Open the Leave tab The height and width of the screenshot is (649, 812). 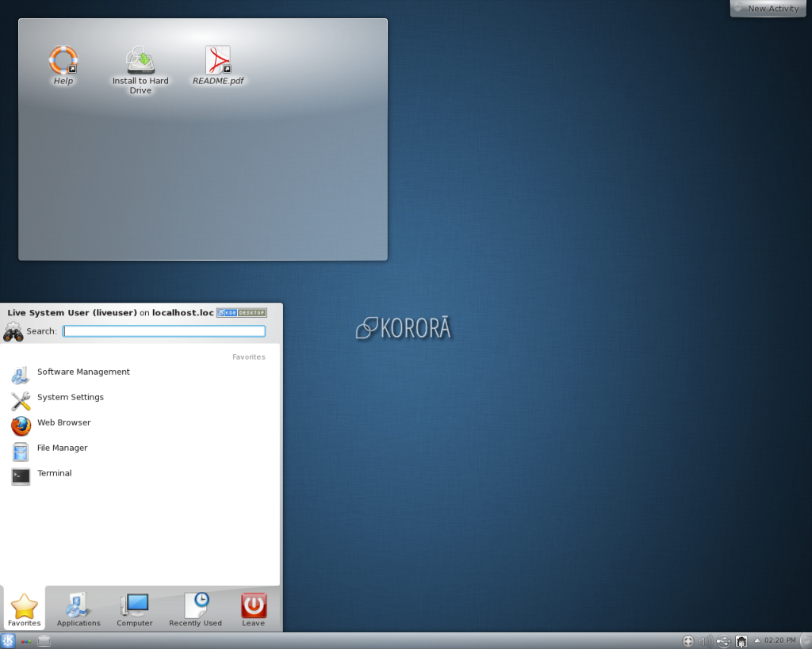pyautogui.click(x=254, y=609)
